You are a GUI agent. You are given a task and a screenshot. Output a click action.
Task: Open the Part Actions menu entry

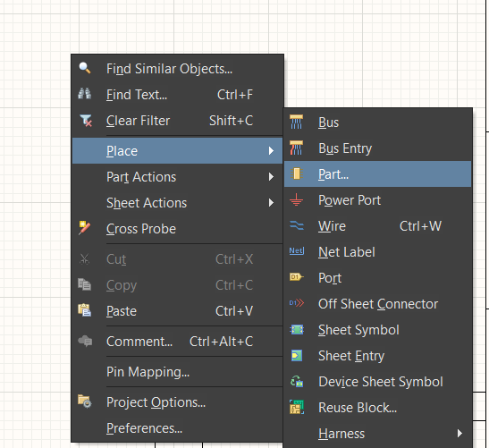point(177,177)
